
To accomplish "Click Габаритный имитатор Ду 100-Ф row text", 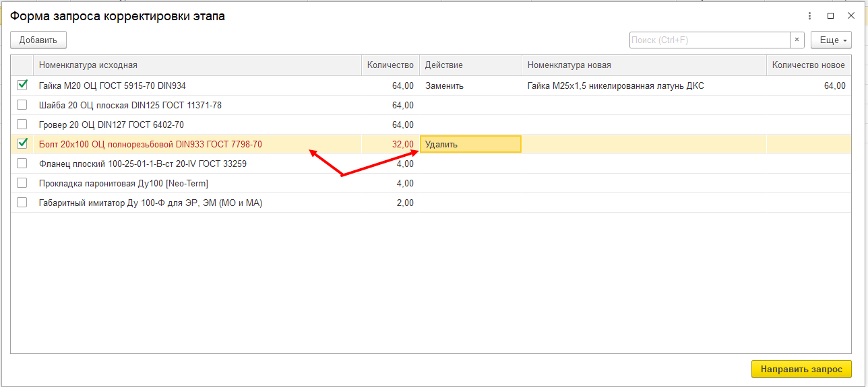I will 150,203.
